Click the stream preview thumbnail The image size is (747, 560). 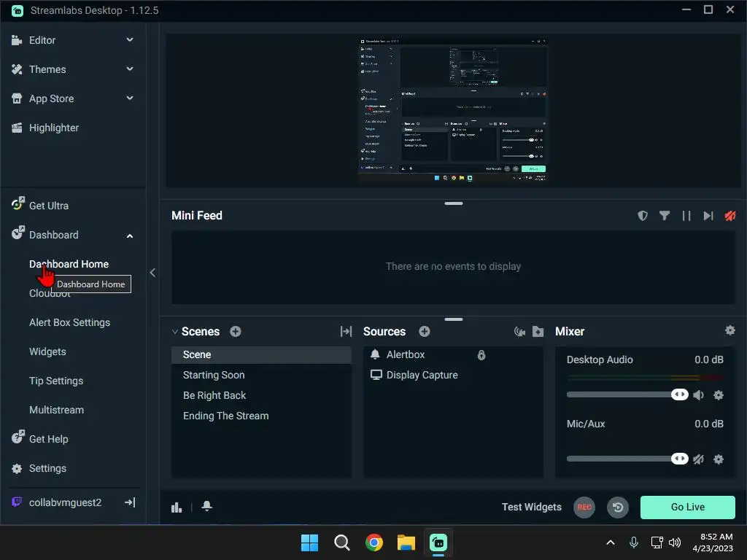click(453, 110)
